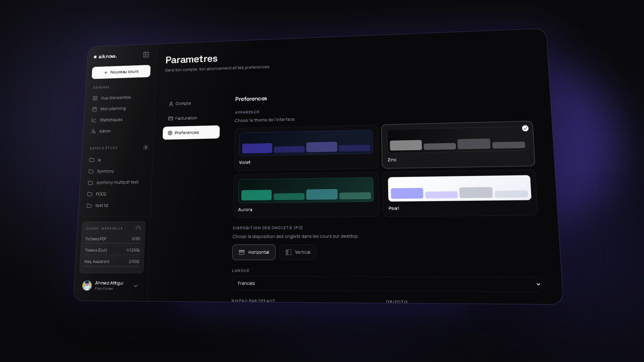Click the Ahmed Attigui profile avatar
The height and width of the screenshot is (362, 644).
[x=87, y=286]
